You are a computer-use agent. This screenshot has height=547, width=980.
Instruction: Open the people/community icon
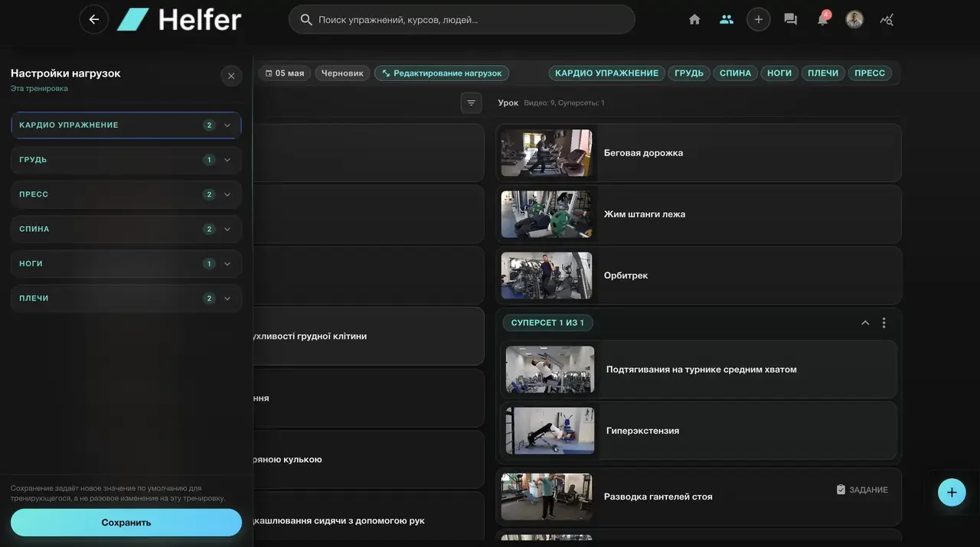[x=727, y=20]
